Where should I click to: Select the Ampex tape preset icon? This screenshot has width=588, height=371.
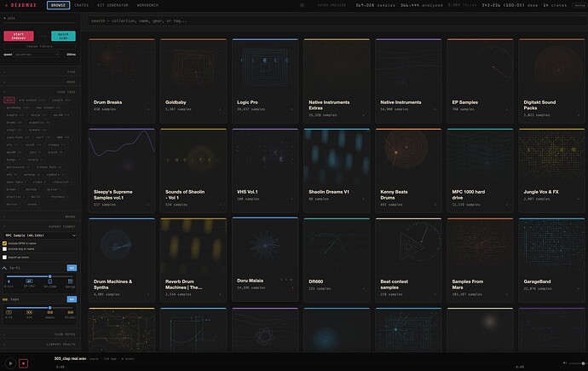50,312
